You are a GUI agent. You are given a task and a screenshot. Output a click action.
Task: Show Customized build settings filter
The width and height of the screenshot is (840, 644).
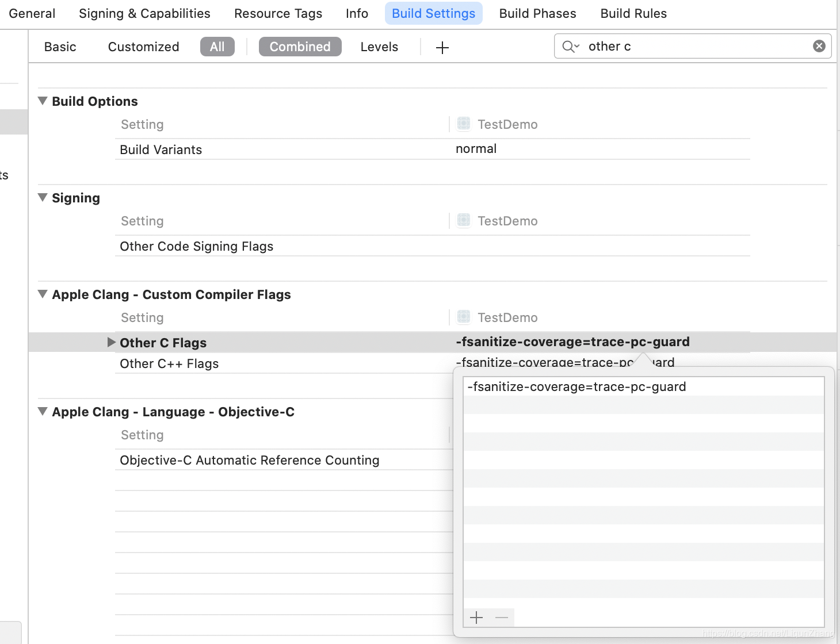pyautogui.click(x=144, y=47)
